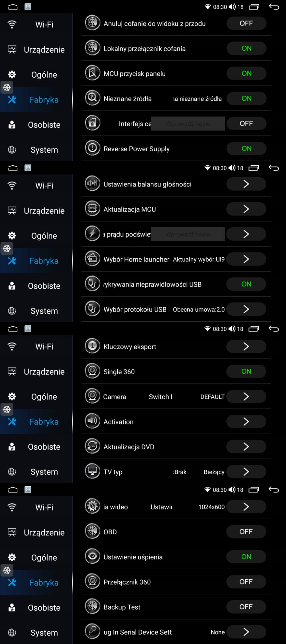
Task: Click the Ustawienia balansu głośności equalizer icon
Action: click(x=93, y=184)
